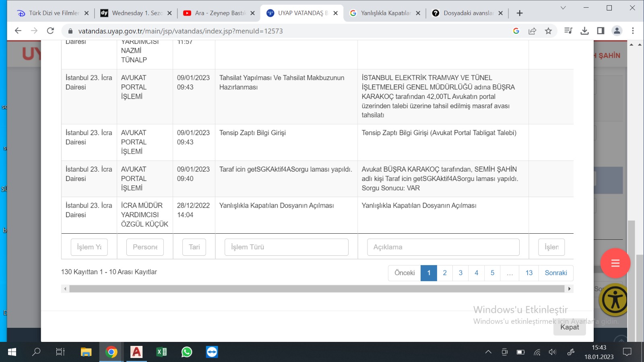The image size is (644, 362).
Task: Open media controls icon in toolbar
Action: tap(568, 31)
